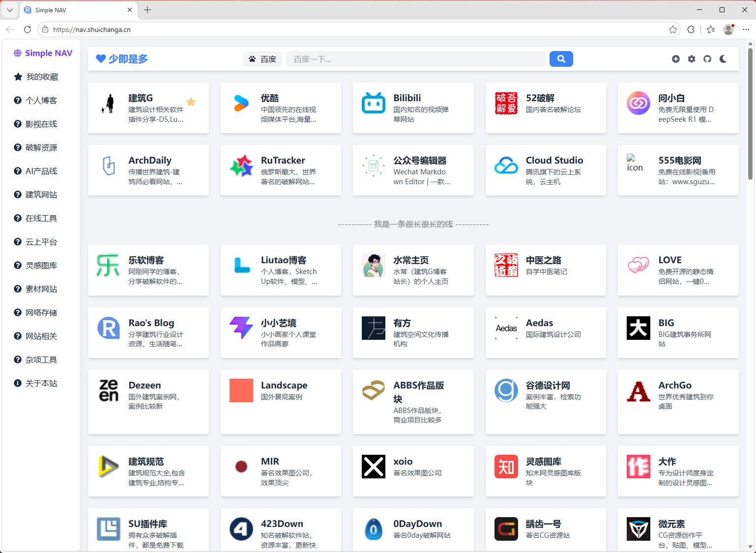Open the Cloud Studio cloud icon
756x553 pixels.
[506, 166]
